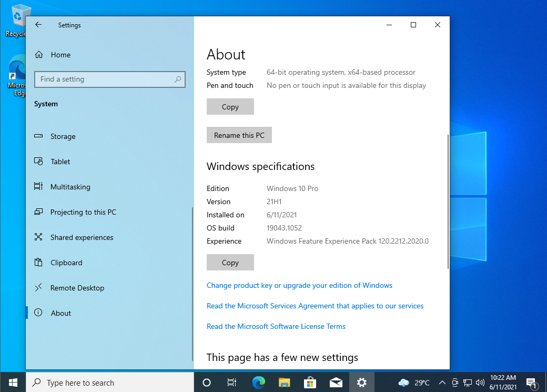This screenshot has height=392, width=547.
Task: Click the taskbar Type here to search box
Action: (110, 383)
